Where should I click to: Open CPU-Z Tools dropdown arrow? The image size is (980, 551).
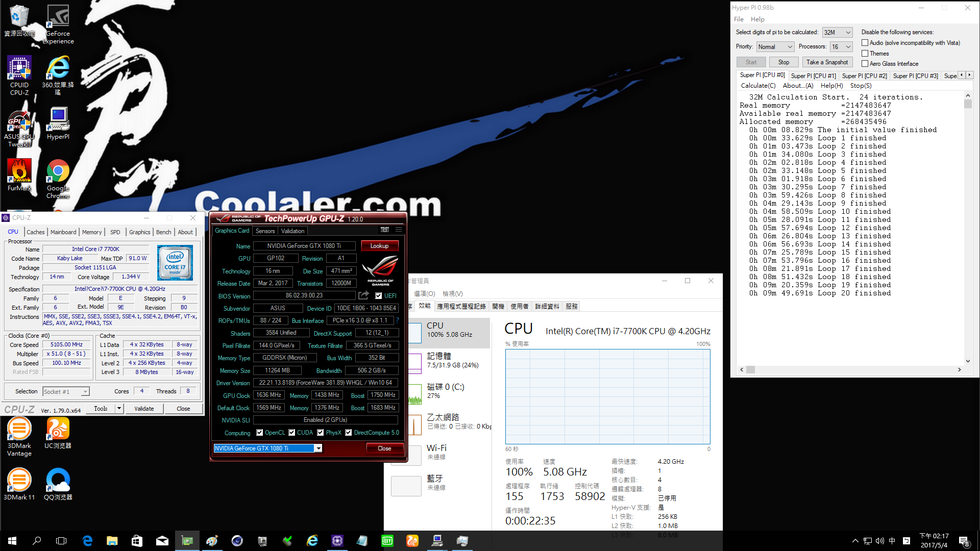[x=119, y=409]
